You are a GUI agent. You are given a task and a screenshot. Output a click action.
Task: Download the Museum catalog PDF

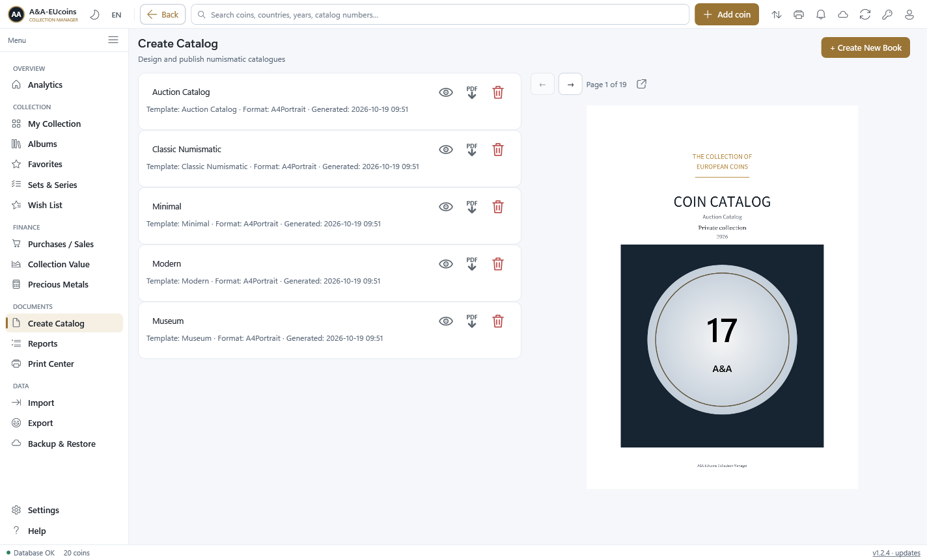click(x=472, y=321)
